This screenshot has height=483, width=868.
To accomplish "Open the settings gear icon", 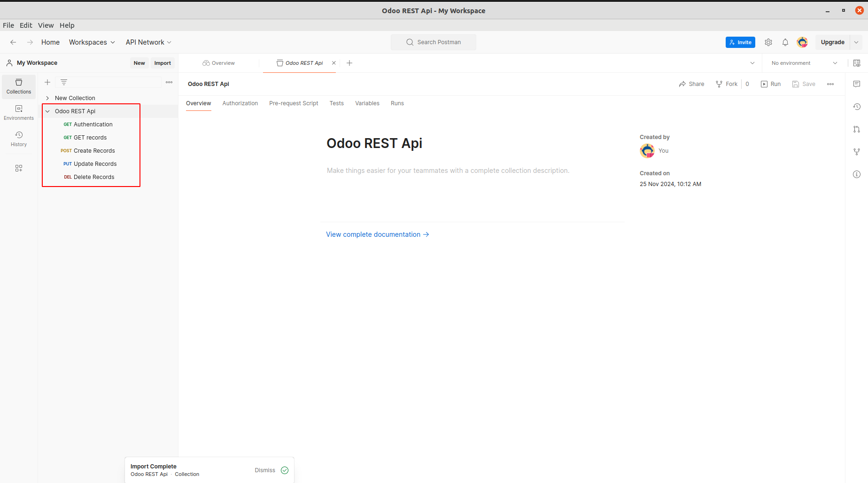I will tap(768, 42).
